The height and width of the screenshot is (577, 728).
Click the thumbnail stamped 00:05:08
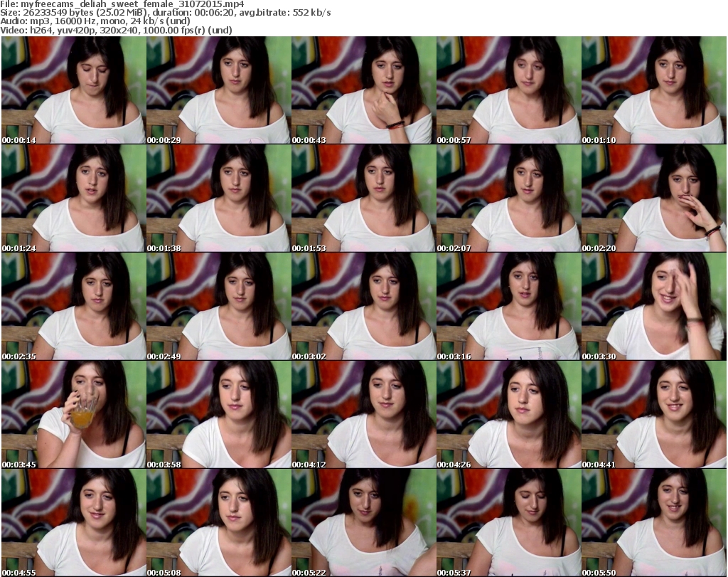(x=219, y=523)
